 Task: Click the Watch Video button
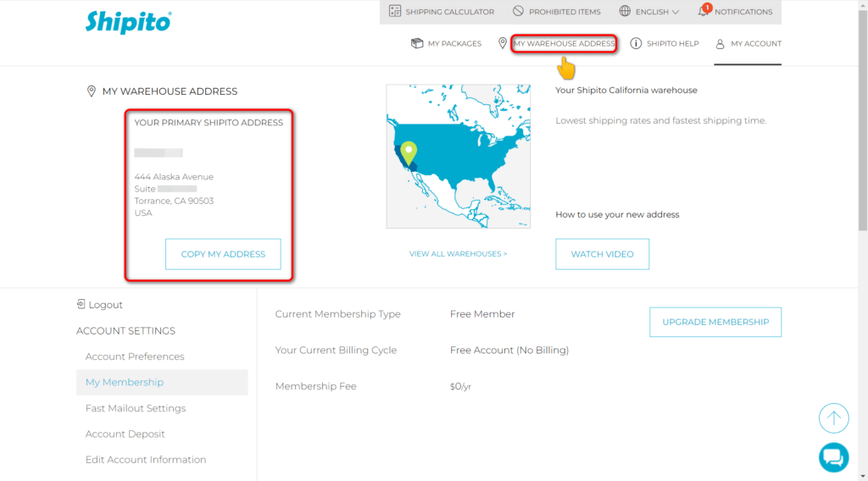(x=603, y=254)
